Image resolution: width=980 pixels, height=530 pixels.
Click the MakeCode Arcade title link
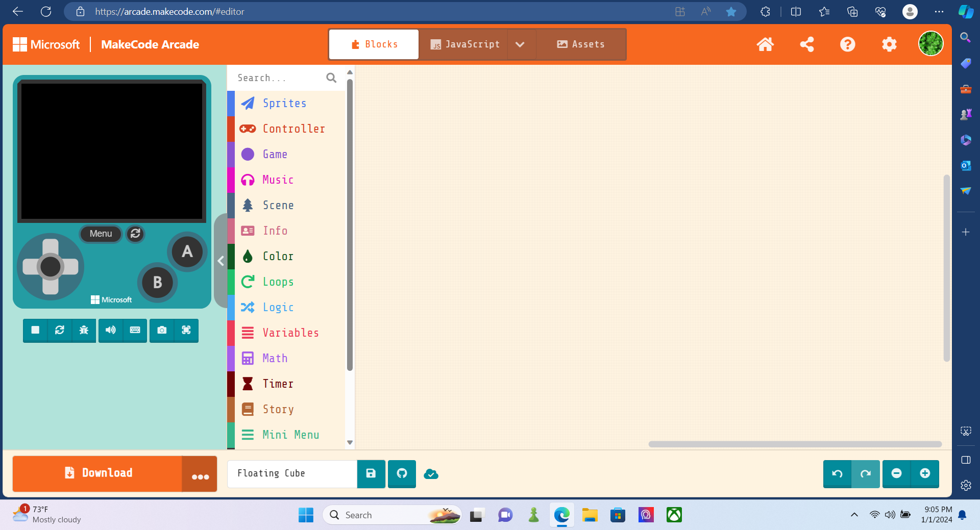tap(150, 44)
